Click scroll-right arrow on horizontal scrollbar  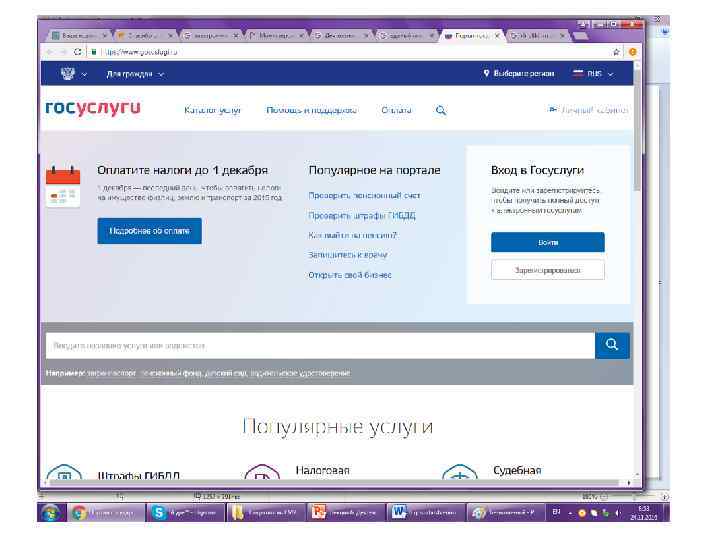[629, 483]
